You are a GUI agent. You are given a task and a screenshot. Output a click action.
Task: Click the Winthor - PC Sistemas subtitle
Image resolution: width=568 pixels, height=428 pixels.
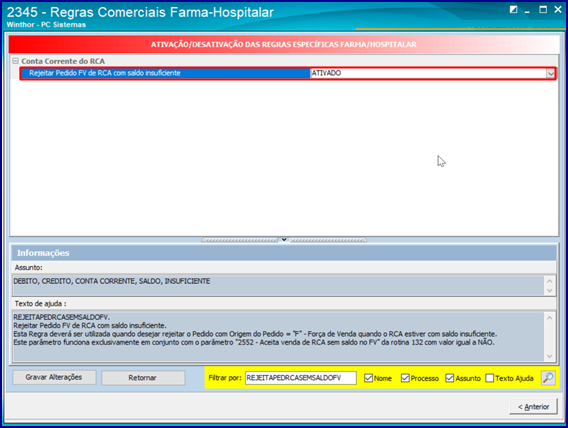click(46, 25)
